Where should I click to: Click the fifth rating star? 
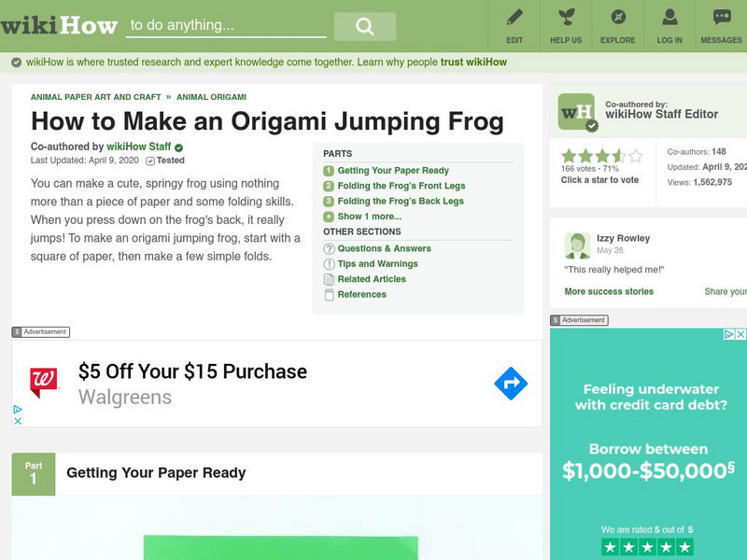(635, 156)
